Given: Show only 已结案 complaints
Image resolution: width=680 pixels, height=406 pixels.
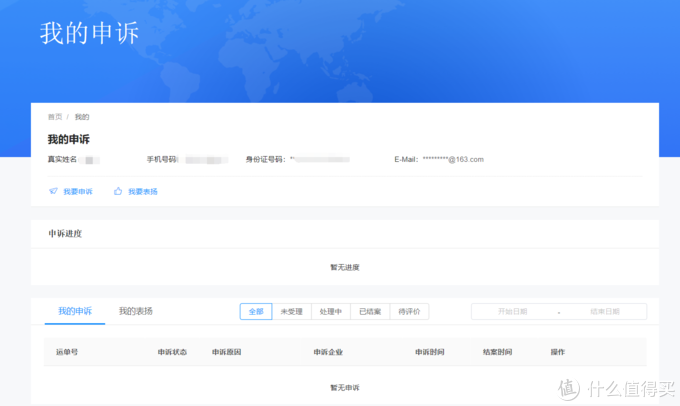Looking at the screenshot, I should pos(370,311).
